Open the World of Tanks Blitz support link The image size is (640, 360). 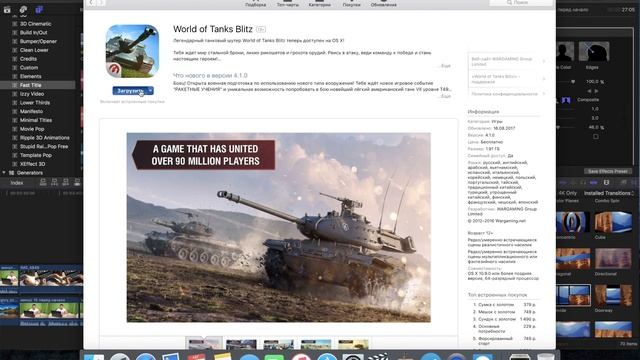[507, 79]
